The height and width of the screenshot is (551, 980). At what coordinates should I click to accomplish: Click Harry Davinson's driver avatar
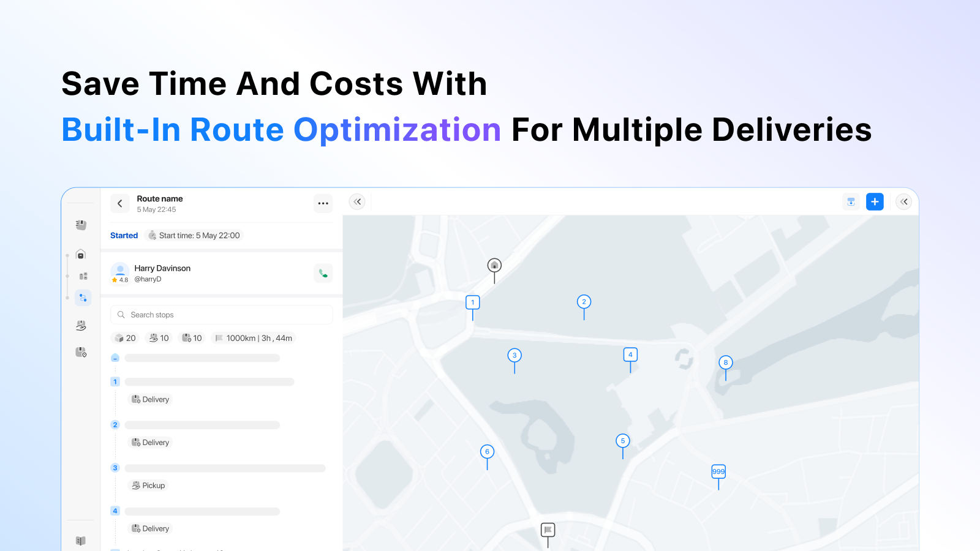[120, 271]
